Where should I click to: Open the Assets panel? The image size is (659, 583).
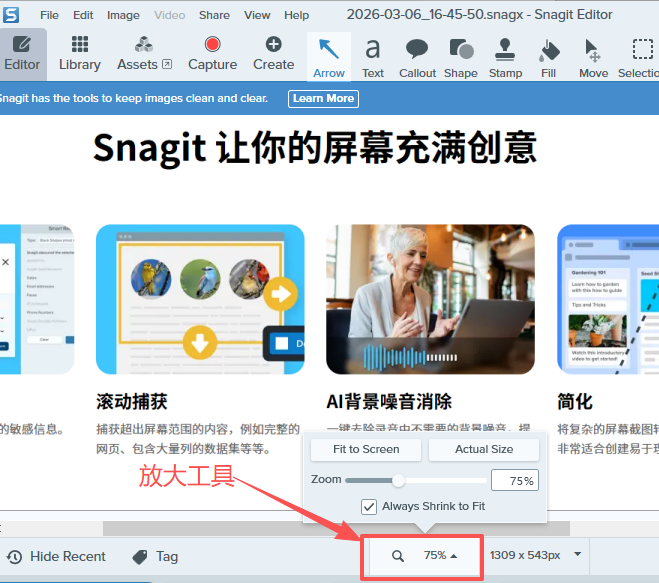(x=144, y=54)
